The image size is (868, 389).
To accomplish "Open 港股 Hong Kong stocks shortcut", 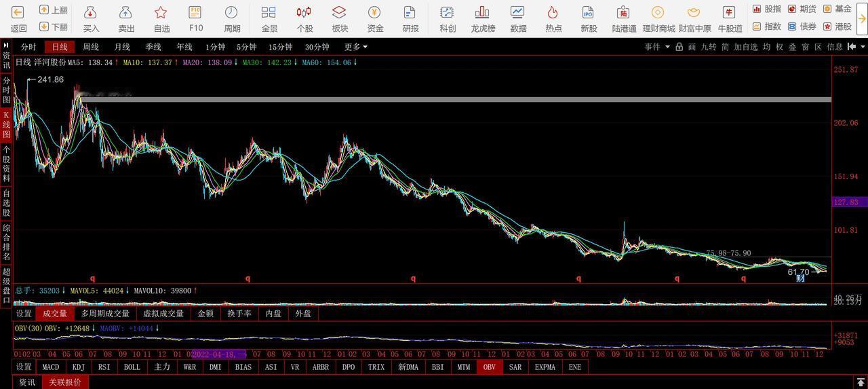I will [x=837, y=26].
